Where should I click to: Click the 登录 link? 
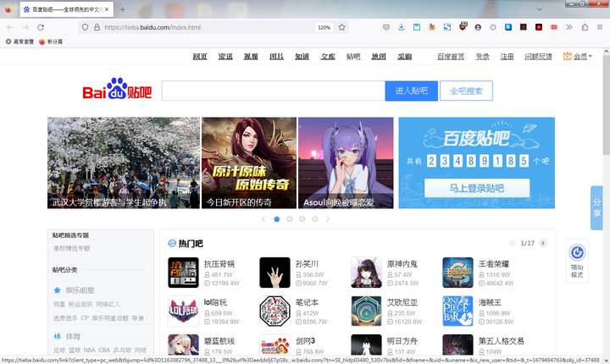tap(482, 57)
